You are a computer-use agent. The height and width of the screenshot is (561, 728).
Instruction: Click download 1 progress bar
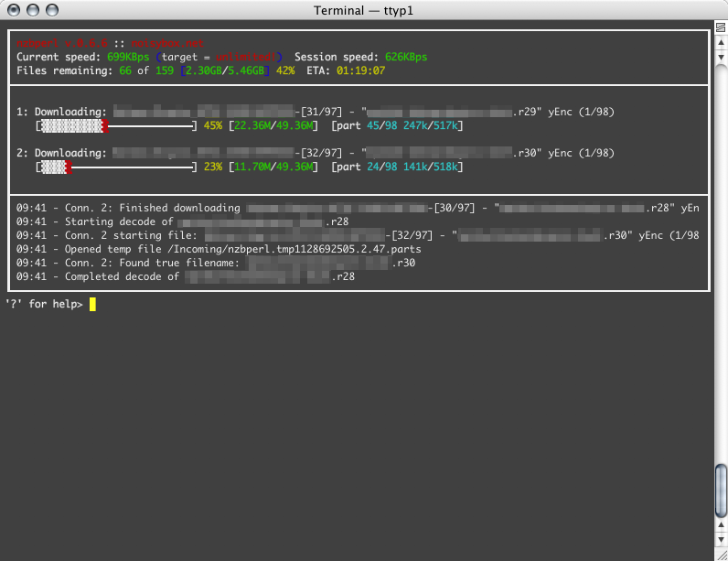(x=116, y=125)
